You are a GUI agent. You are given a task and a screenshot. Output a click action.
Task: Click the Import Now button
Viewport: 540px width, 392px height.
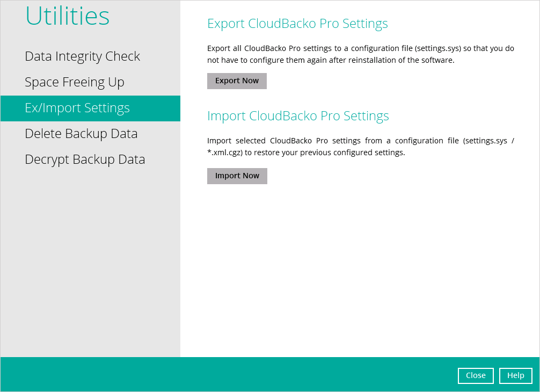pyautogui.click(x=237, y=176)
